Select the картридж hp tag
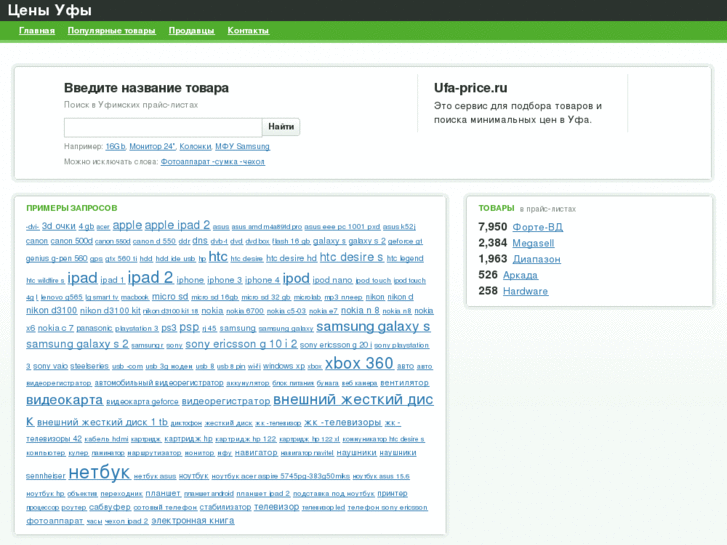This screenshot has height=545, width=727. 188,439
